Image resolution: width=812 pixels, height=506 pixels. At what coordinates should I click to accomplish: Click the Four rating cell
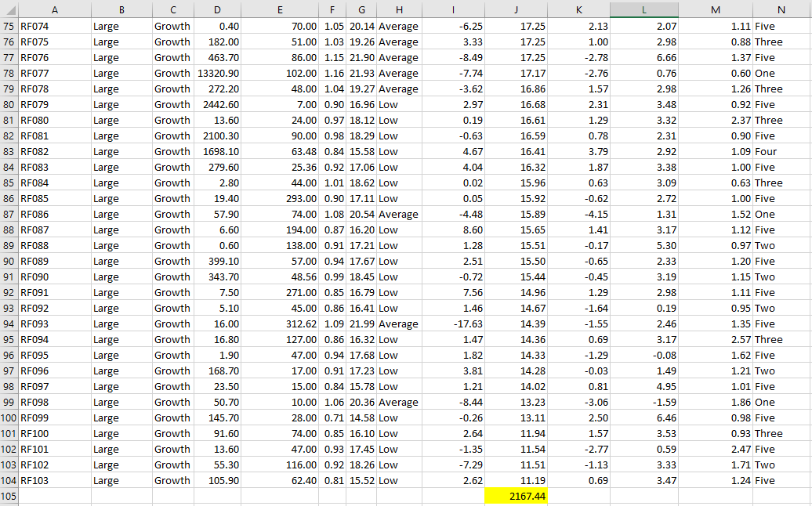782,152
